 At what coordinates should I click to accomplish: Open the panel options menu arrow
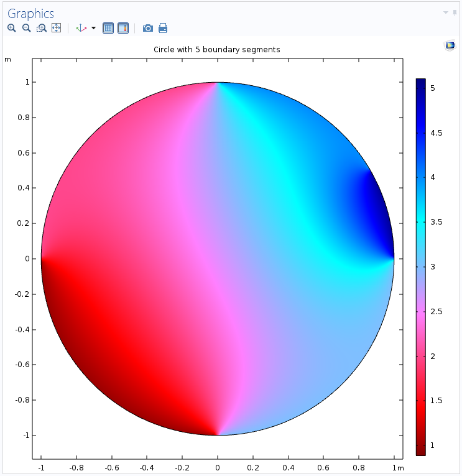[x=445, y=12]
